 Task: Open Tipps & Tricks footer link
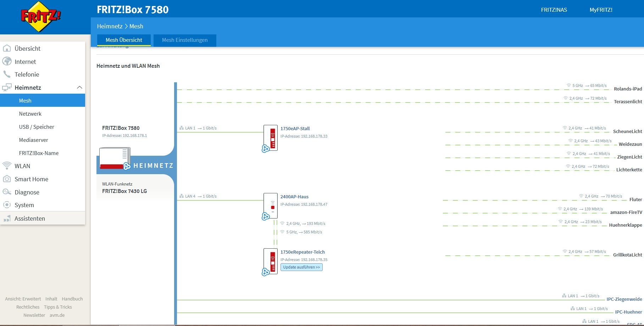coord(58,307)
